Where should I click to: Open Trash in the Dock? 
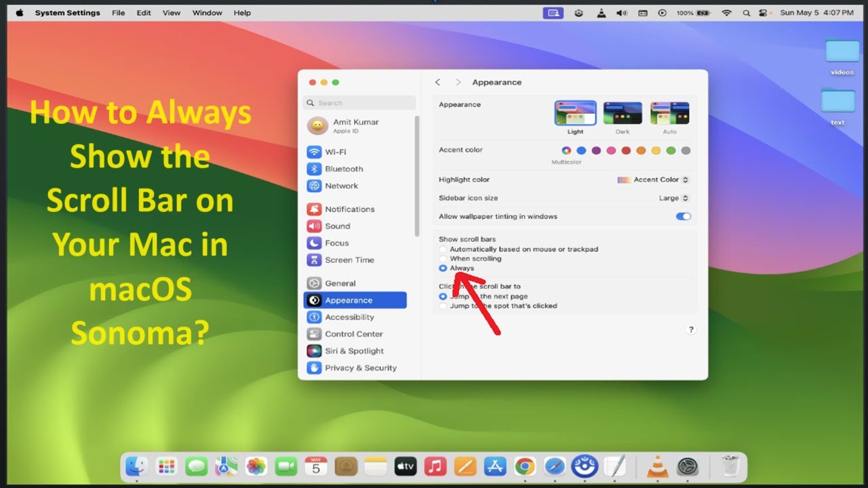730,466
